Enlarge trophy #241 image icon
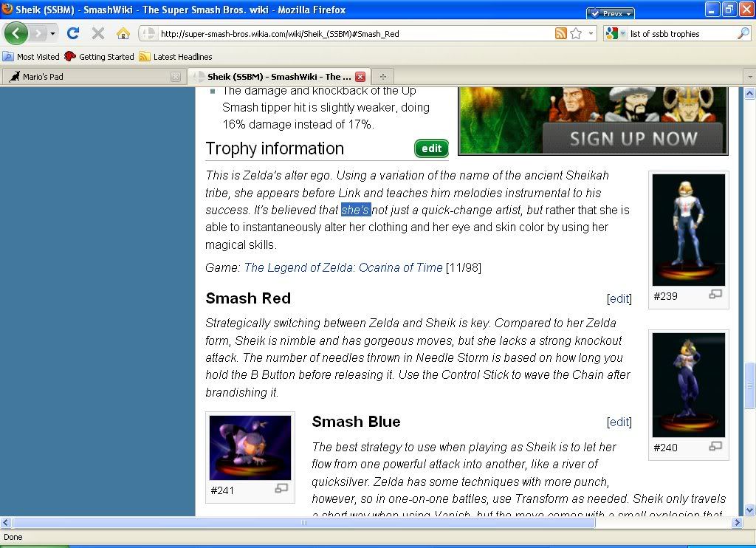 pyautogui.click(x=281, y=489)
